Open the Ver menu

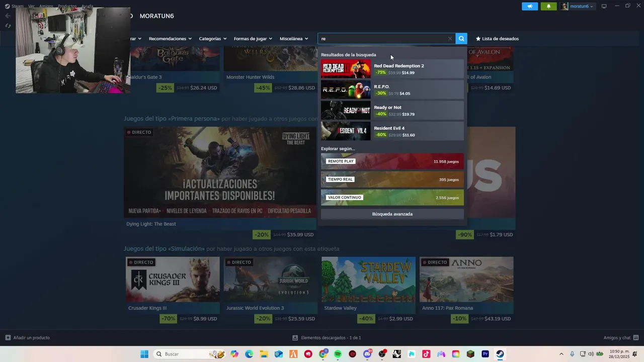point(31,6)
